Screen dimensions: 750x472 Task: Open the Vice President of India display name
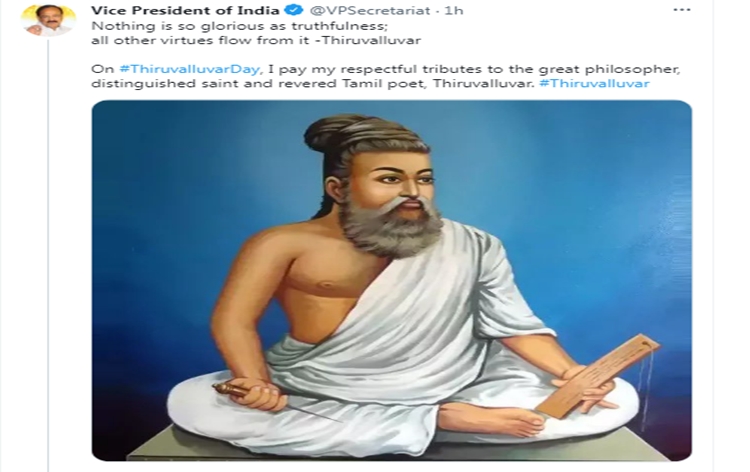pos(185,10)
